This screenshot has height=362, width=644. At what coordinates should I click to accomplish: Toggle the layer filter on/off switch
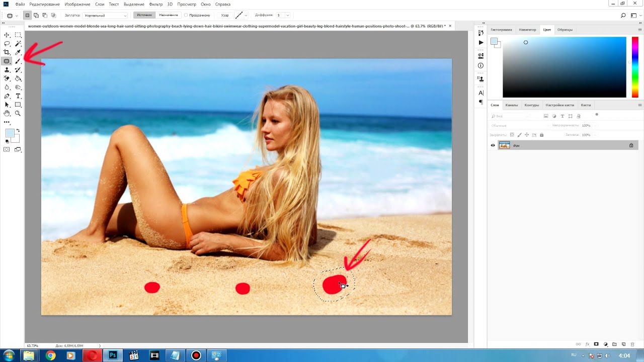pyautogui.click(x=597, y=115)
